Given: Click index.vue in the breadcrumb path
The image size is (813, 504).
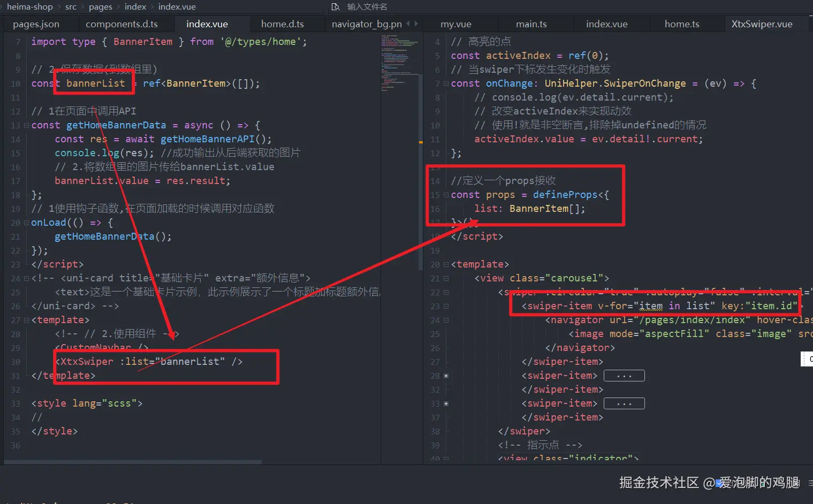Looking at the screenshot, I should pos(177,7).
